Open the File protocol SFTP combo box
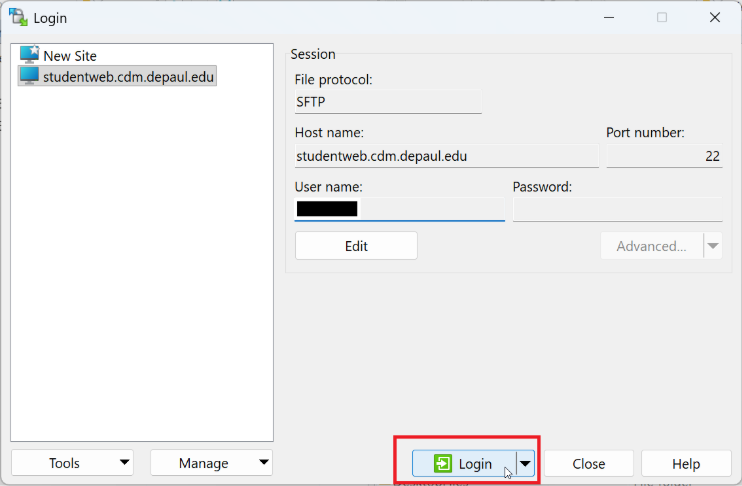The image size is (742, 486). tap(388, 101)
